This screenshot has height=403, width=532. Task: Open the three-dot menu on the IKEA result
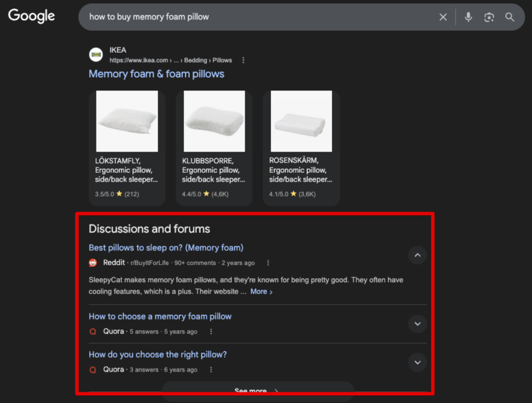click(243, 60)
